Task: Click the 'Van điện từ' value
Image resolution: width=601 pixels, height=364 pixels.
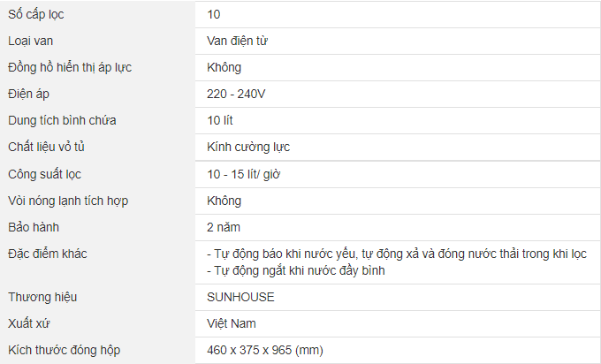Action: point(236,41)
